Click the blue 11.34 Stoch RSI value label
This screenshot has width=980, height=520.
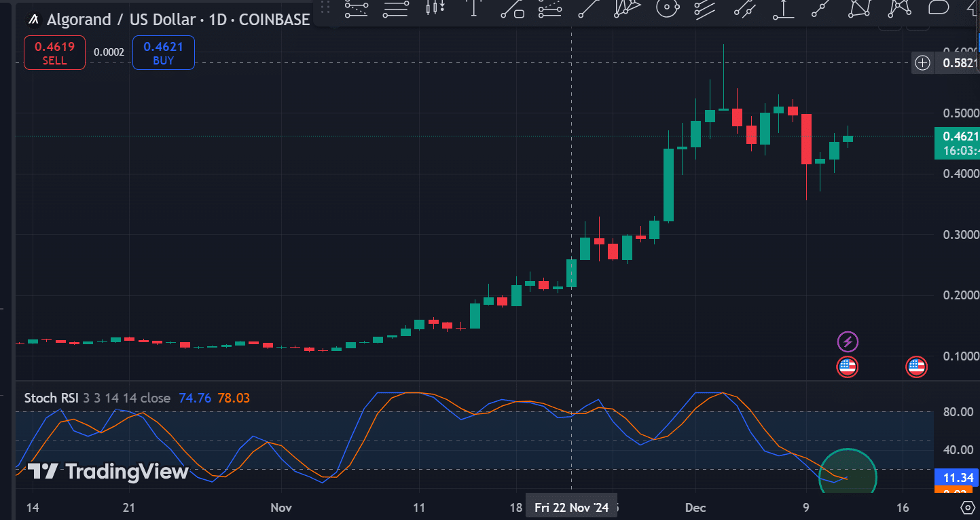click(956, 477)
